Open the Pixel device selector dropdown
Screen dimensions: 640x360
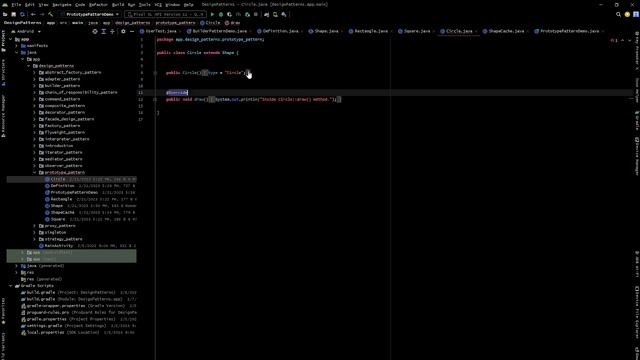click(x=165, y=14)
